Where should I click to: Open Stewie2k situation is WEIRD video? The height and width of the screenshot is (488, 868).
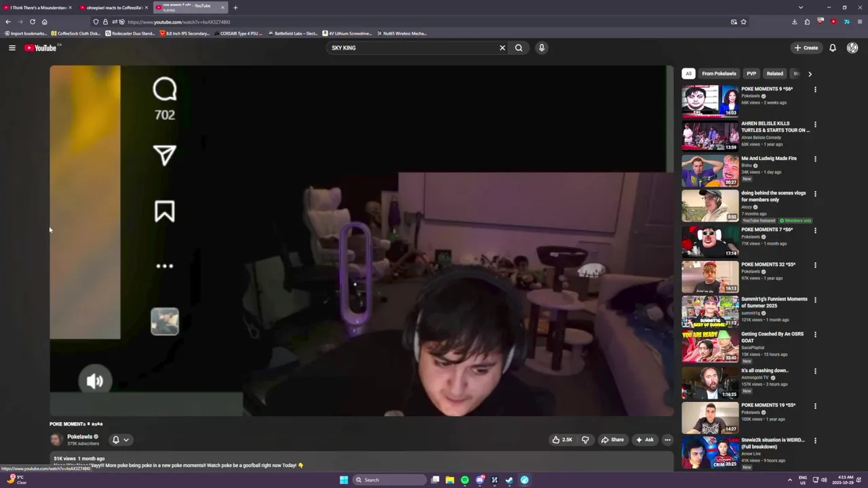pos(772,443)
